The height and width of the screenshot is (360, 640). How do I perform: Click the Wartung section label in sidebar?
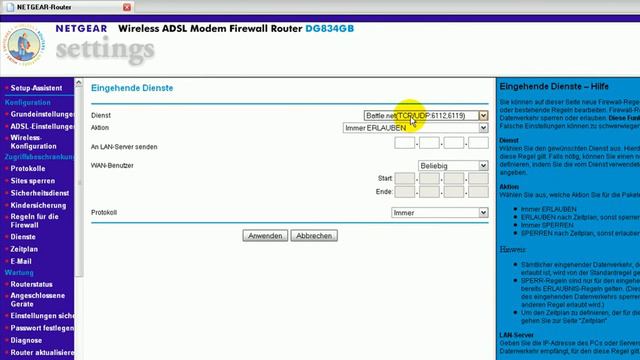[x=19, y=273]
